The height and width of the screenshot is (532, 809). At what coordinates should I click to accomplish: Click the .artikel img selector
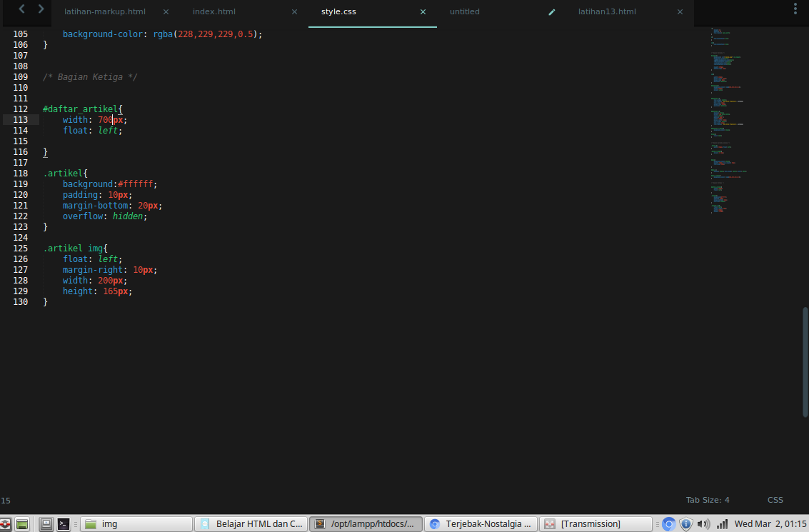tap(73, 249)
